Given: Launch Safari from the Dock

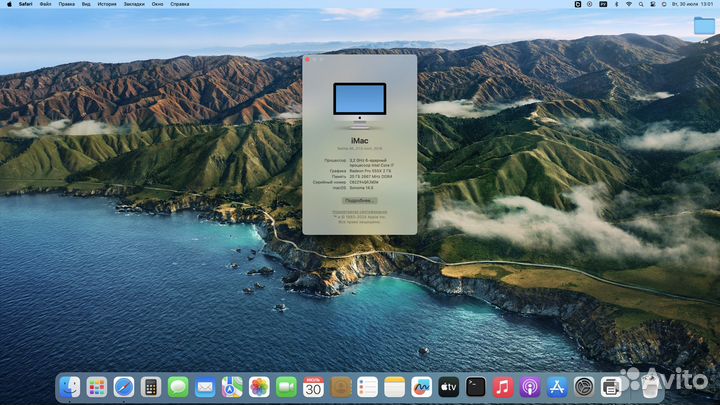Looking at the screenshot, I should coord(124,387).
